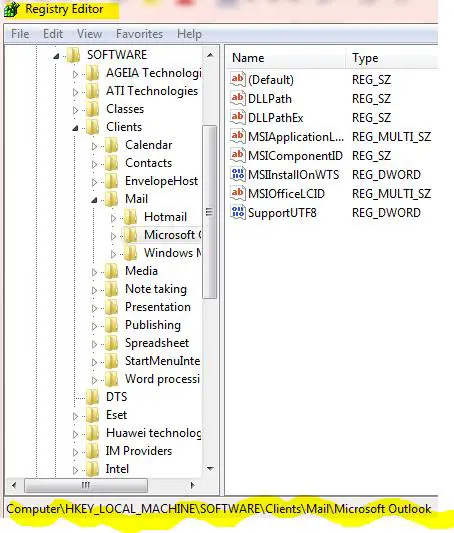Expand the Microsoft Outlook node
The width and height of the screenshot is (454, 533).
[x=114, y=236]
